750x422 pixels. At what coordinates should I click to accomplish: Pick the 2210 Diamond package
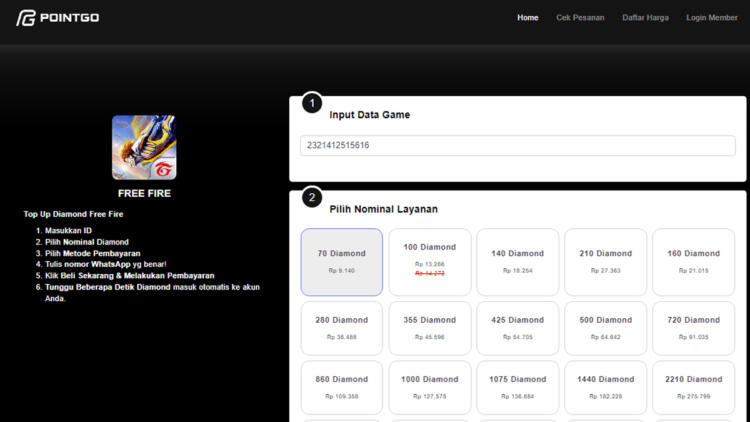693,387
